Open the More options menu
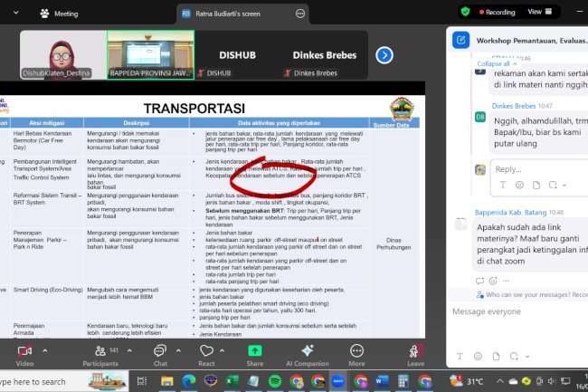Viewport: 588px width, 392px height. pyautogui.click(x=357, y=352)
